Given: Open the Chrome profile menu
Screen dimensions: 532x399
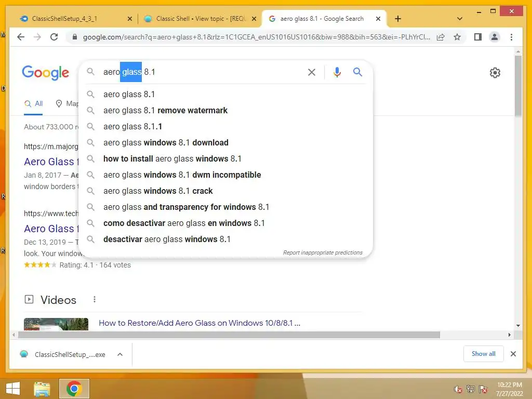Looking at the screenshot, I should click(495, 37).
